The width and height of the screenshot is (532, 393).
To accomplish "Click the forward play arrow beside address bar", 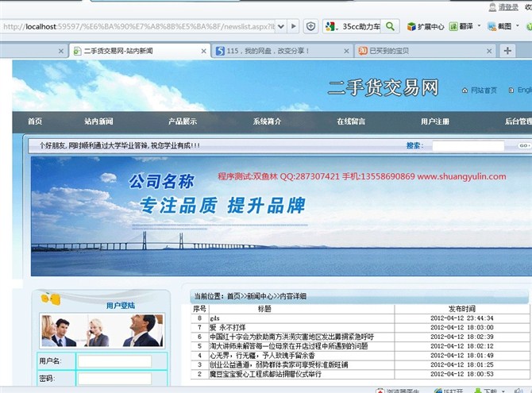I will click(x=294, y=26).
